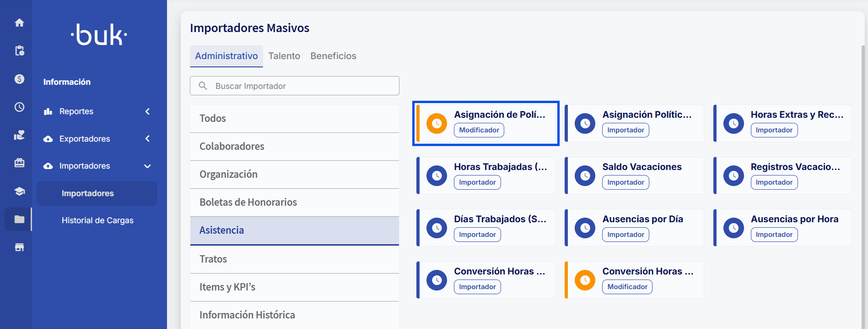The image size is (868, 329).
Task: Select the hand with heart benefits icon
Action: tap(19, 135)
